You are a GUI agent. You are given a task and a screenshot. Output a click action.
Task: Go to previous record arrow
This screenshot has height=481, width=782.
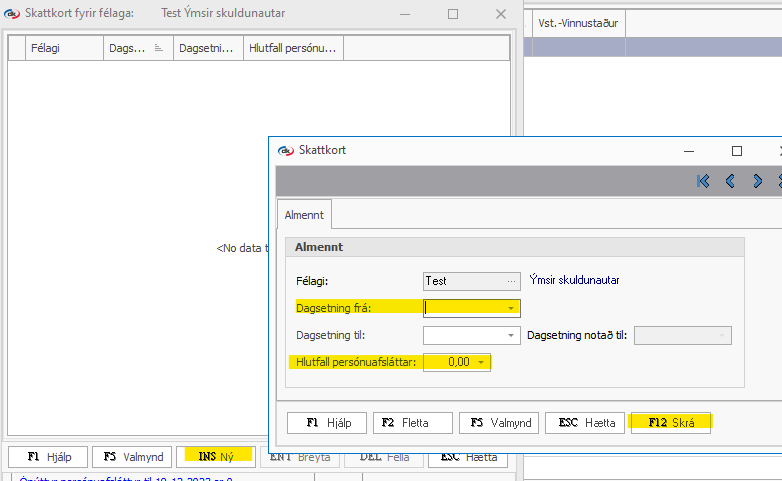(x=730, y=181)
